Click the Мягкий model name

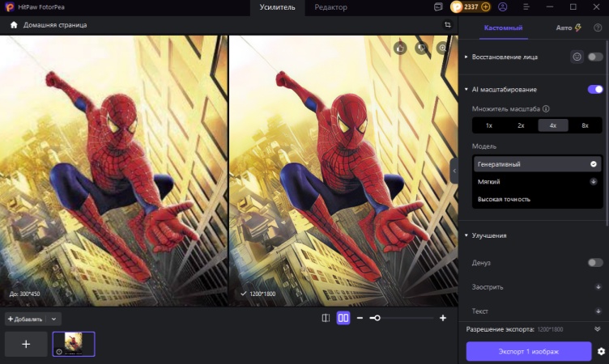[x=488, y=182]
